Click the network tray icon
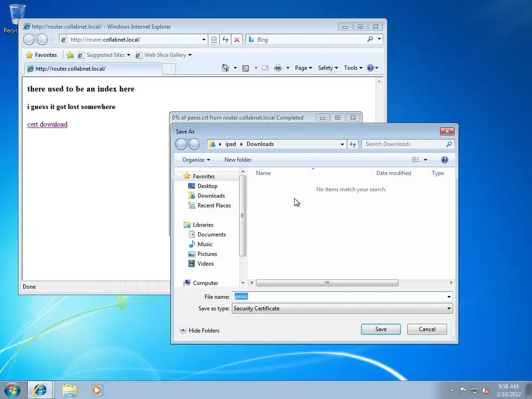Image resolution: width=532 pixels, height=399 pixels. click(x=474, y=391)
